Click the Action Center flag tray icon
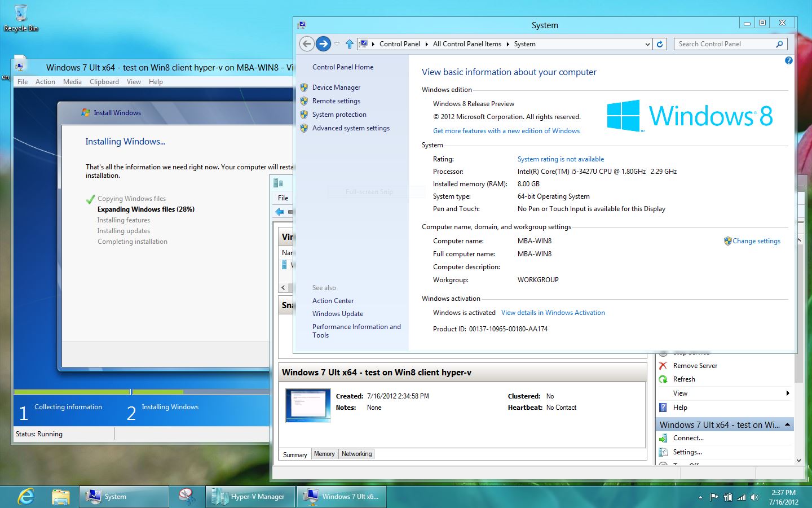Viewport: 812px width, 508px height. (x=714, y=497)
